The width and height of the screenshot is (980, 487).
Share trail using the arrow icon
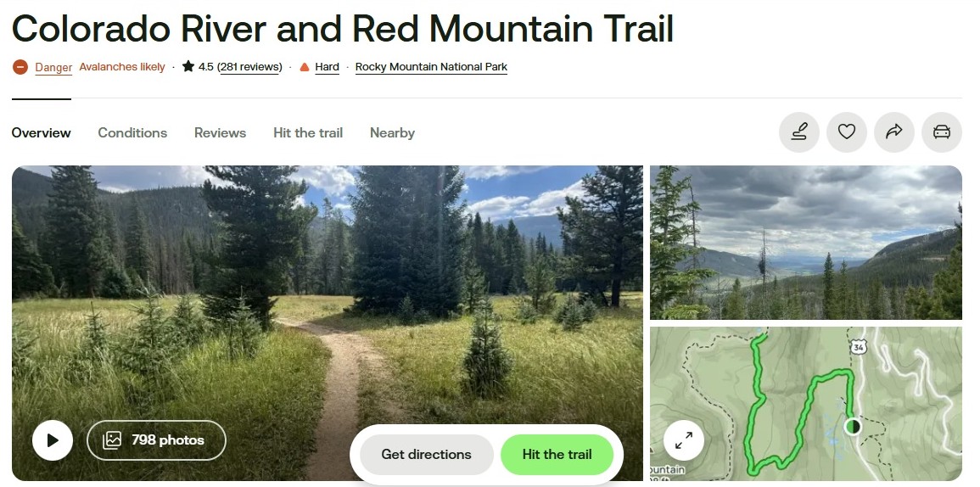(893, 132)
